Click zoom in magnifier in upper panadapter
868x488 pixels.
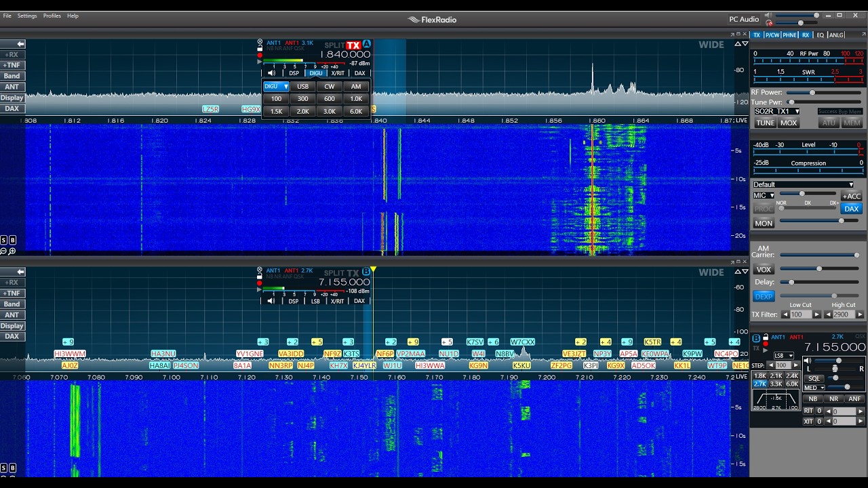[x=12, y=251]
